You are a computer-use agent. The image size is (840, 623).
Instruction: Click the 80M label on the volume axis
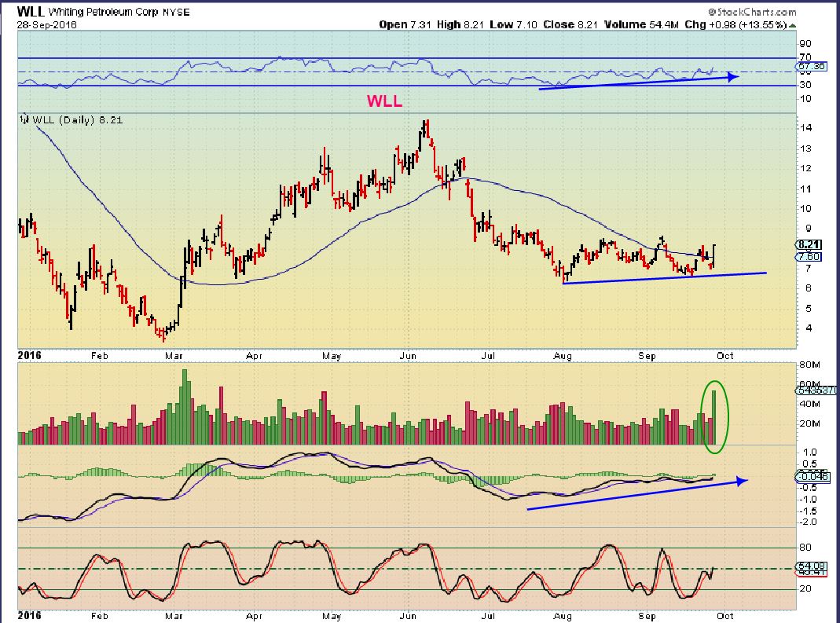point(809,365)
